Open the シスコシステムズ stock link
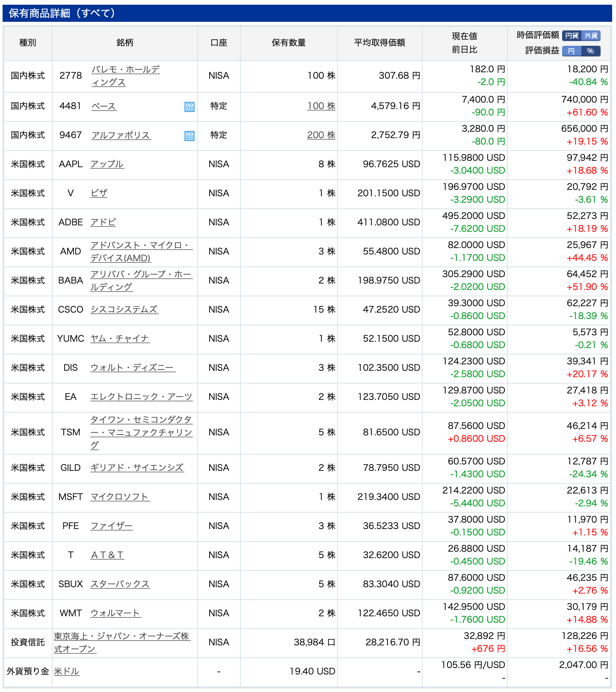 coord(124,310)
